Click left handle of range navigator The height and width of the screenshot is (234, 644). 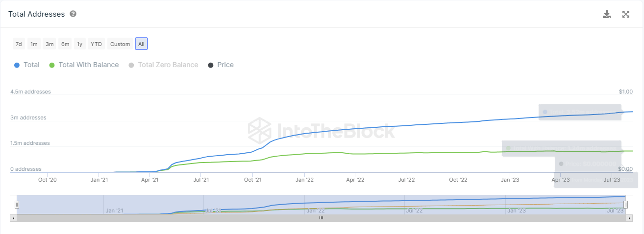click(17, 205)
